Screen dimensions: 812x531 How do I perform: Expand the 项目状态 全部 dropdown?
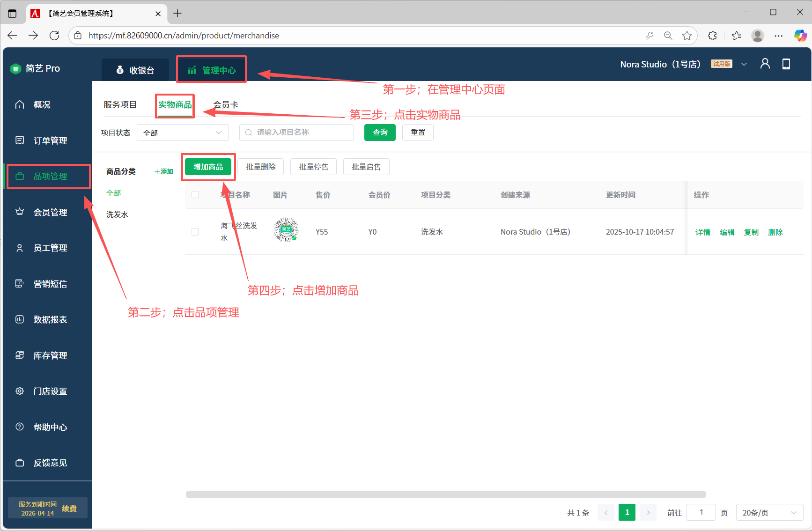(183, 133)
